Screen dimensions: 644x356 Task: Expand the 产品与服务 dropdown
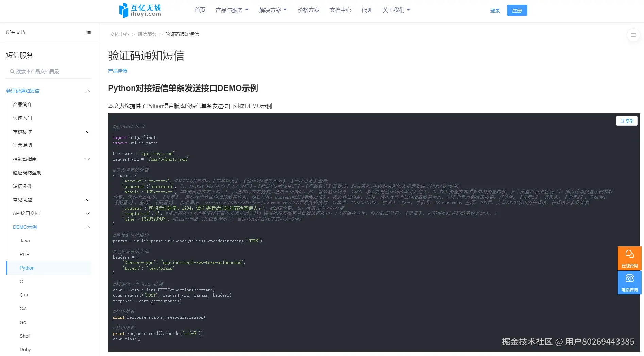[232, 10]
